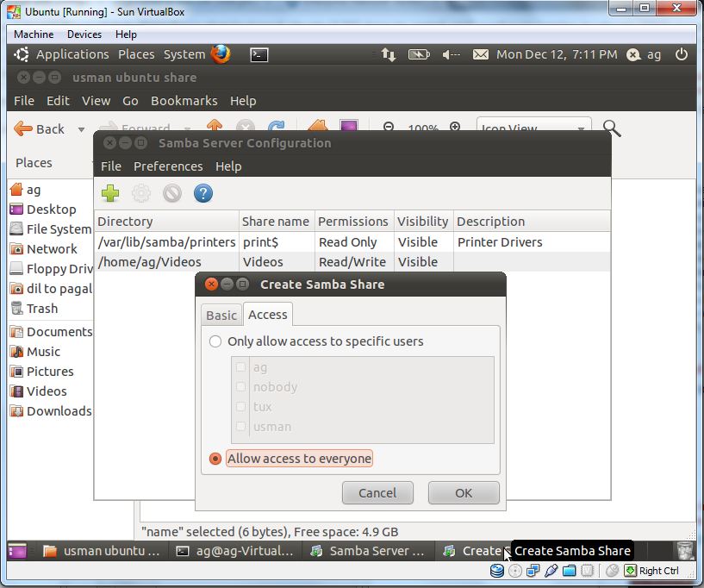Click the trash icon in bottom panel
The width and height of the screenshot is (704, 588).
[685, 551]
